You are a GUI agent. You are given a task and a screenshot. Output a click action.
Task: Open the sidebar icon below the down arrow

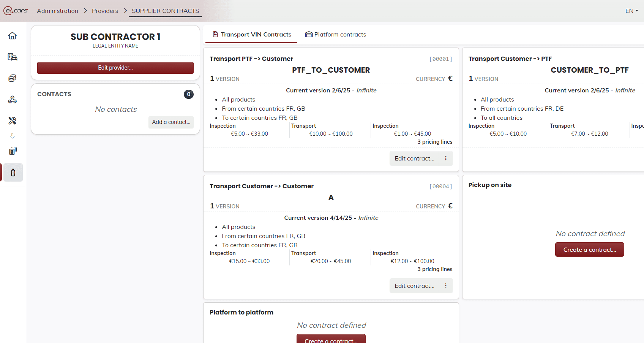click(13, 151)
